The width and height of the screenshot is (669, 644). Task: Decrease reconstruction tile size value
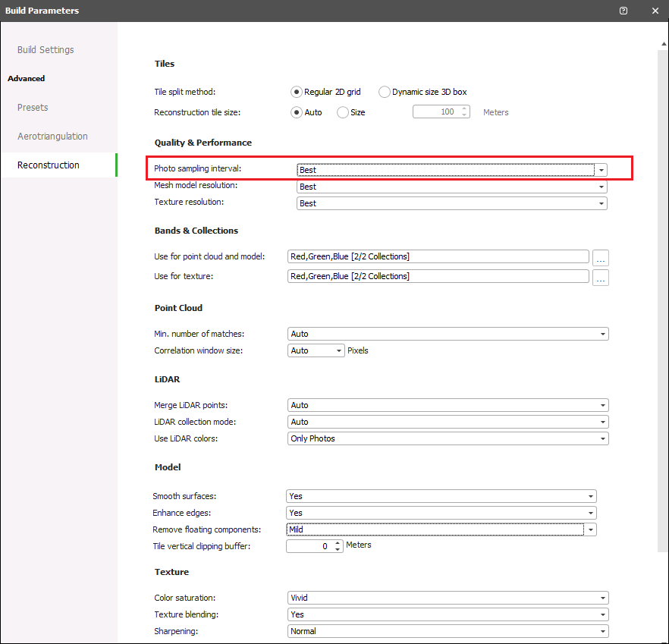point(464,115)
